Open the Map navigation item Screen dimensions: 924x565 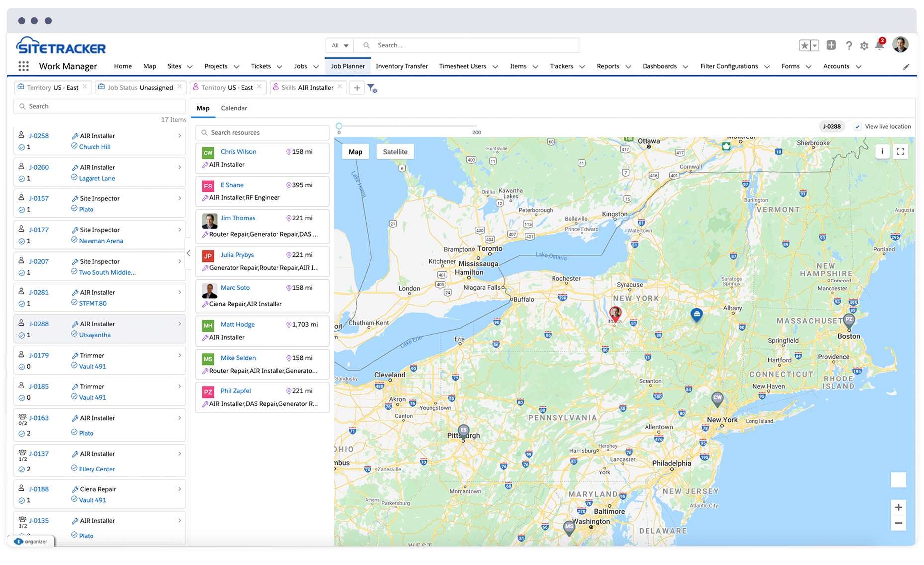click(x=150, y=66)
